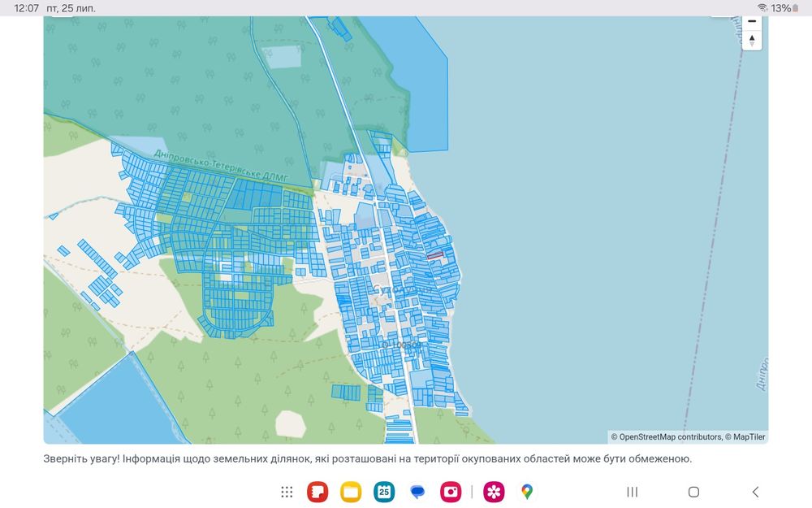Screen dimensions: 812x508
Task: Open the yellow My Files folder app
Action: (351, 492)
